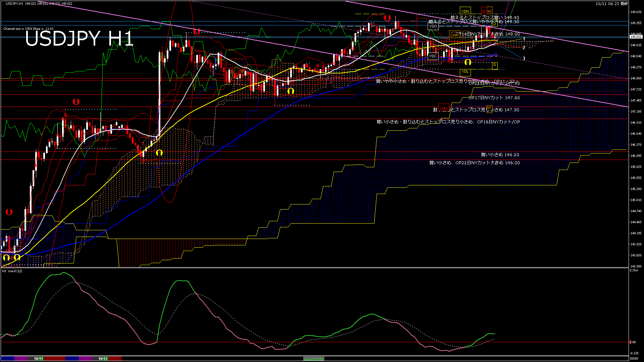Click the red LMH last-month-high label
The height and width of the screenshot is (362, 644).
point(444,108)
